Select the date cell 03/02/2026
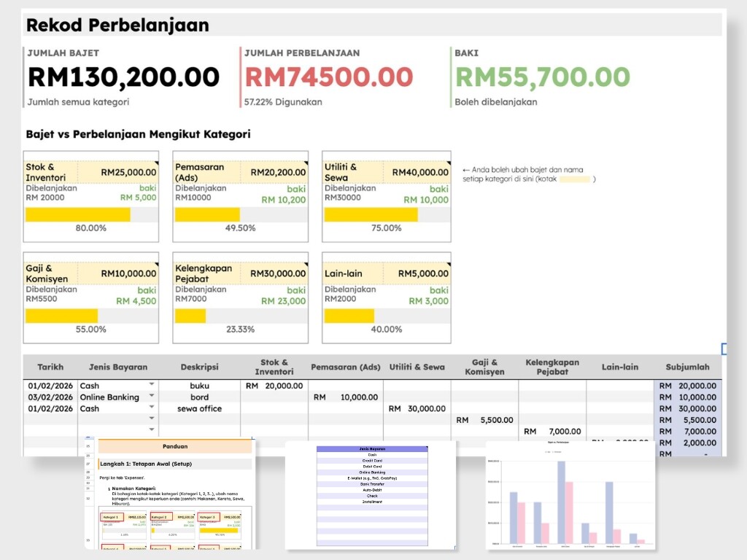 [x=50, y=397]
